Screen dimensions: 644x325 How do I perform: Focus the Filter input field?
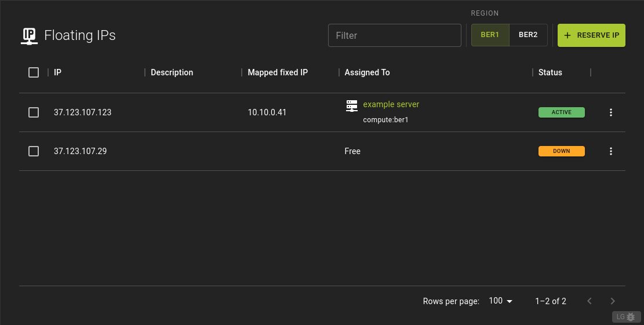(395, 35)
